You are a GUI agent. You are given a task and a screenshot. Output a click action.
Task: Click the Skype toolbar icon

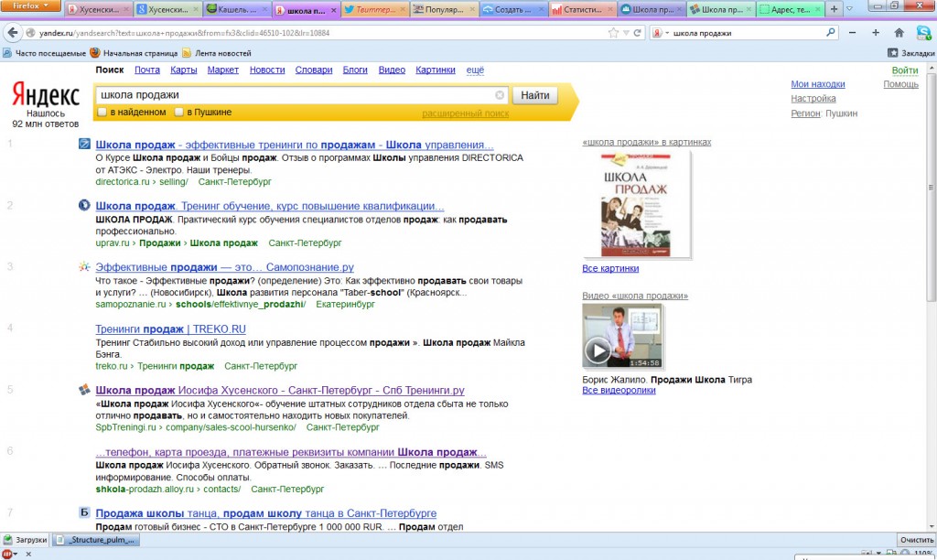pos(923,33)
